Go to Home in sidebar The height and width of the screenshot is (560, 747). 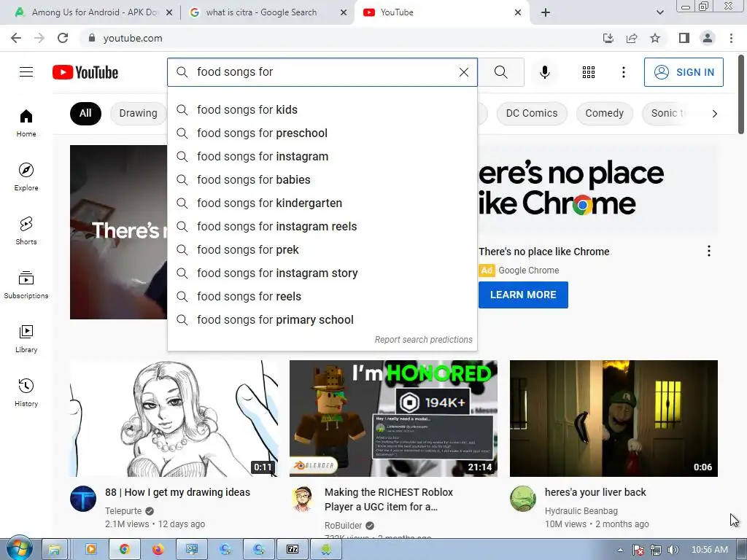[x=26, y=122]
